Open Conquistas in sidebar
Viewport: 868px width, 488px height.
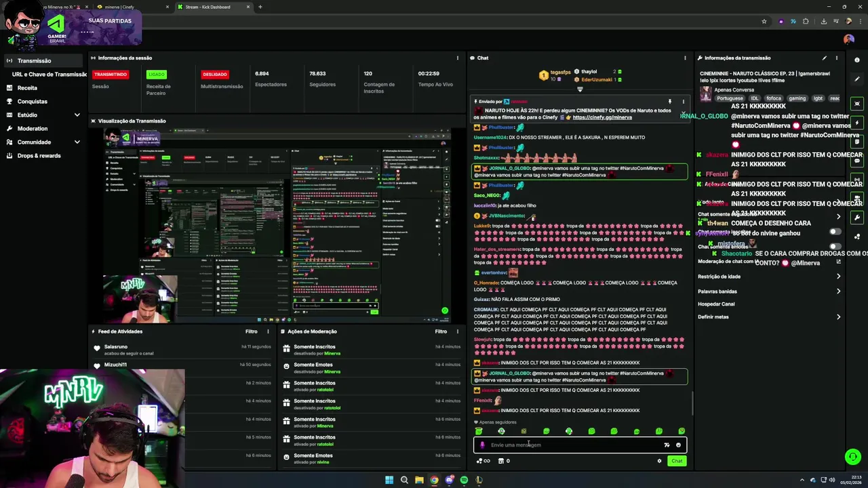(x=32, y=101)
